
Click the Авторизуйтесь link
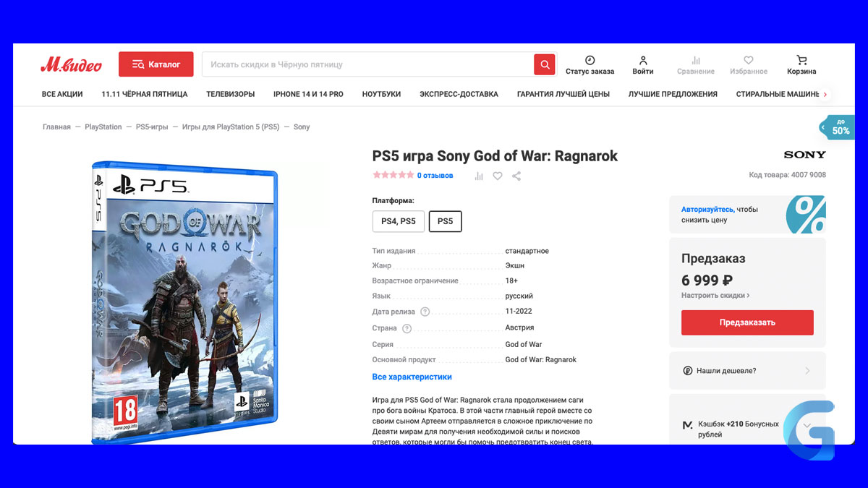coord(707,210)
